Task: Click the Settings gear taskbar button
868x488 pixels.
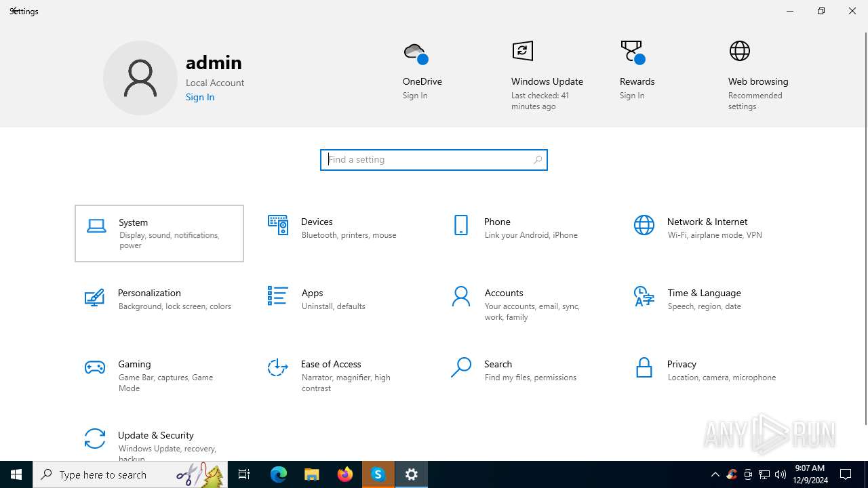Action: (x=412, y=474)
